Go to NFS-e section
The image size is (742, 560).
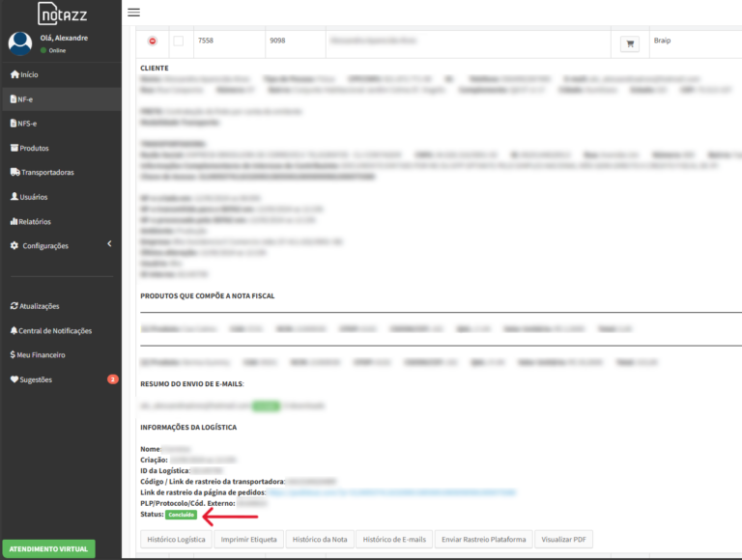coord(28,124)
